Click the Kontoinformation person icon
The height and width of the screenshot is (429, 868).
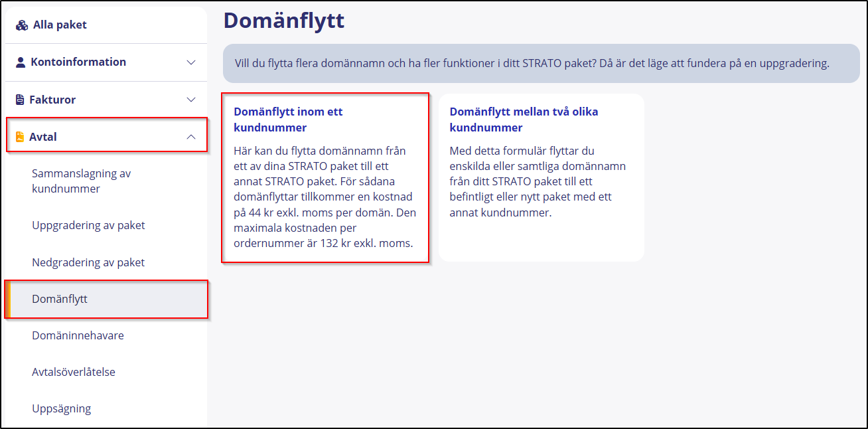(x=19, y=62)
